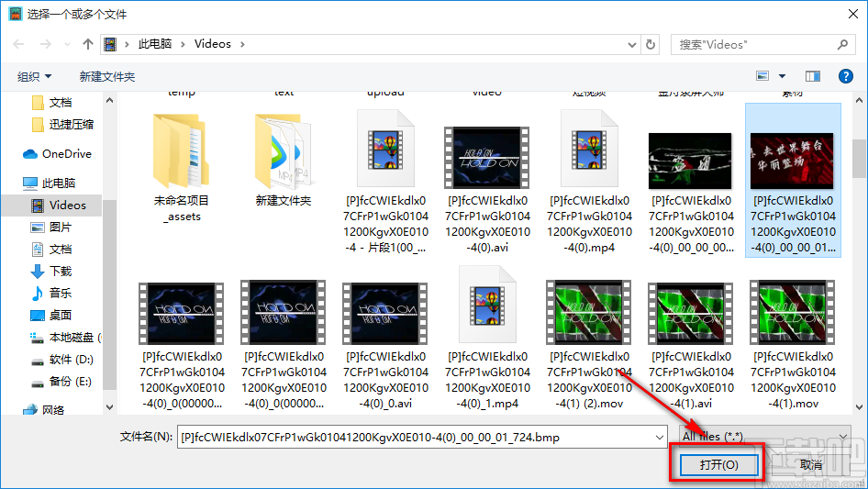The width and height of the screenshot is (868, 489).
Task: Select 此电脑 in the navigation tree
Action: pyautogui.click(x=50, y=183)
